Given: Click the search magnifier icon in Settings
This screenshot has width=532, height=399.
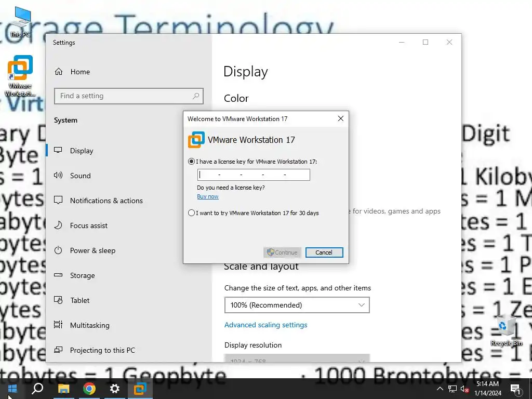Looking at the screenshot, I should click(x=196, y=96).
